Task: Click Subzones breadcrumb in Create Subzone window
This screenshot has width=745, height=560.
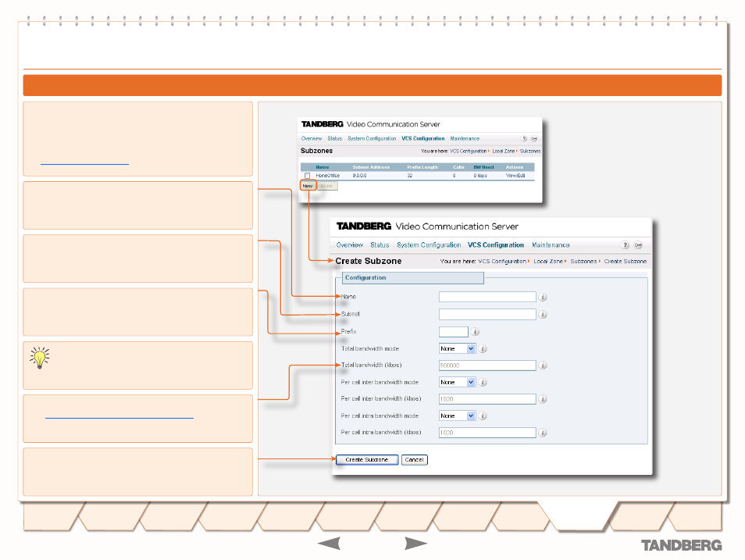Action: (x=583, y=262)
